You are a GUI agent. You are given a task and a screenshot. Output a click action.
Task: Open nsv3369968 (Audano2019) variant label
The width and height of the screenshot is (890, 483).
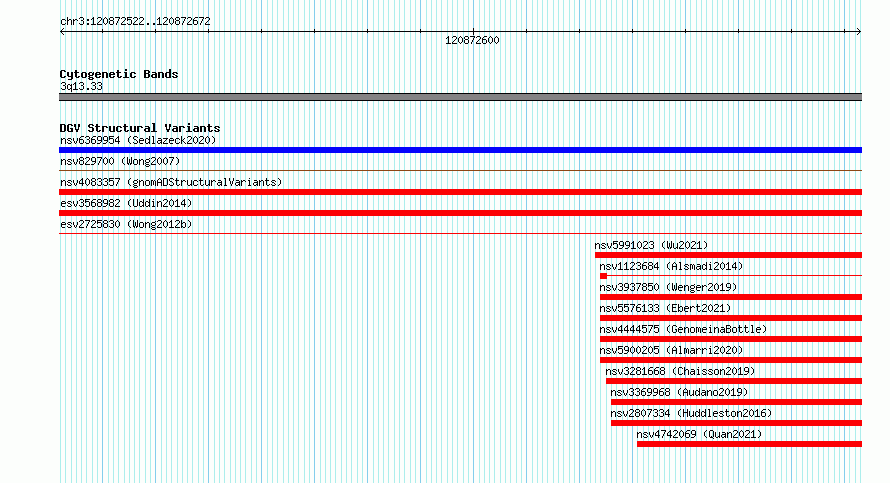tap(679, 392)
